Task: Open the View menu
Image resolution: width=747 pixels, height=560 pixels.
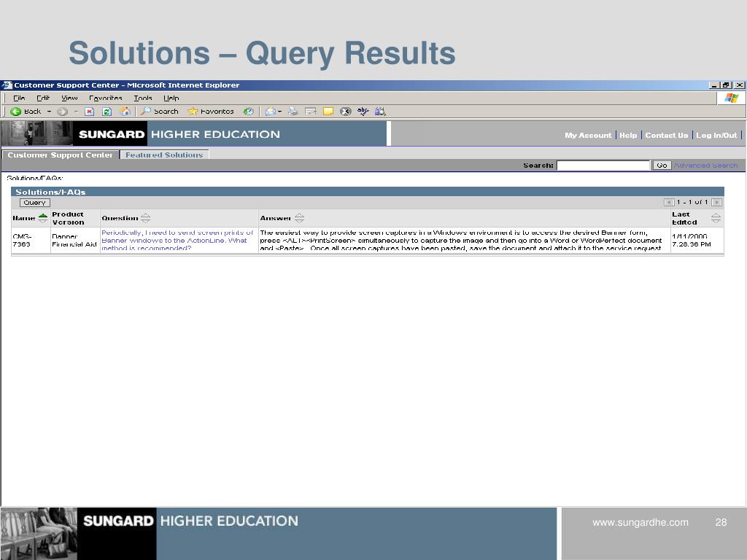Action: (x=69, y=98)
